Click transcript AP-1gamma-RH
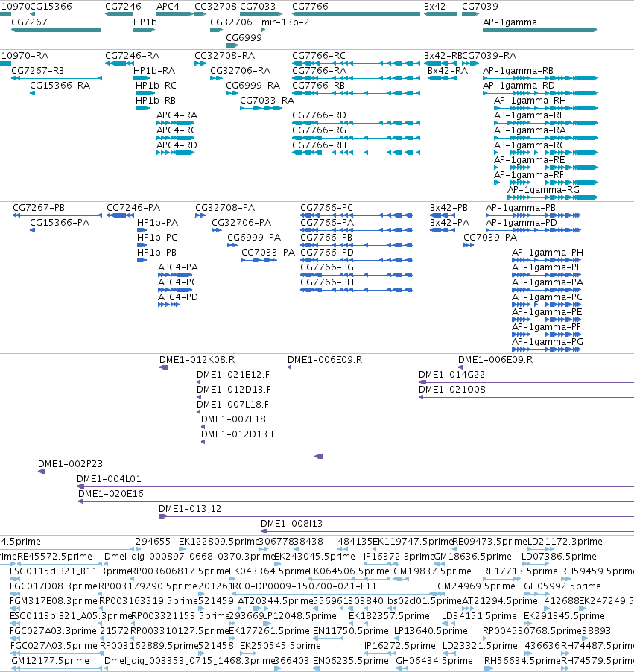The image size is (634, 672). [530, 101]
